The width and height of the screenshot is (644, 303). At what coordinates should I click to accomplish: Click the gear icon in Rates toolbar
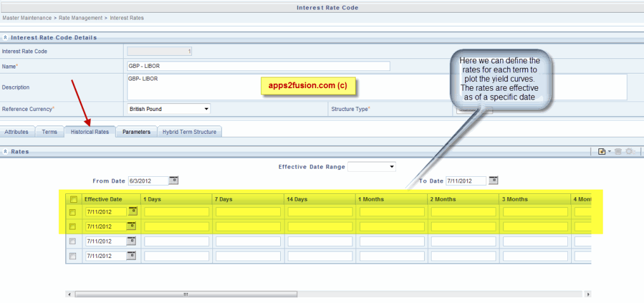pos(629,151)
